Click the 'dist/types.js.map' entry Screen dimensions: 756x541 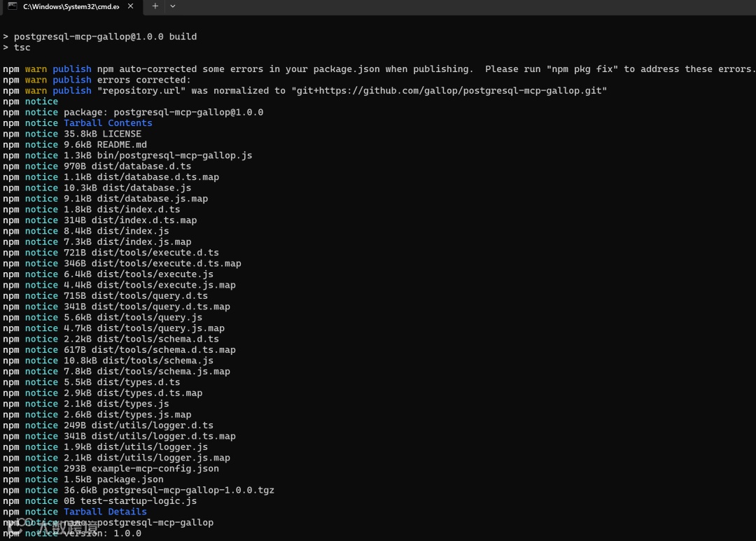144,414
